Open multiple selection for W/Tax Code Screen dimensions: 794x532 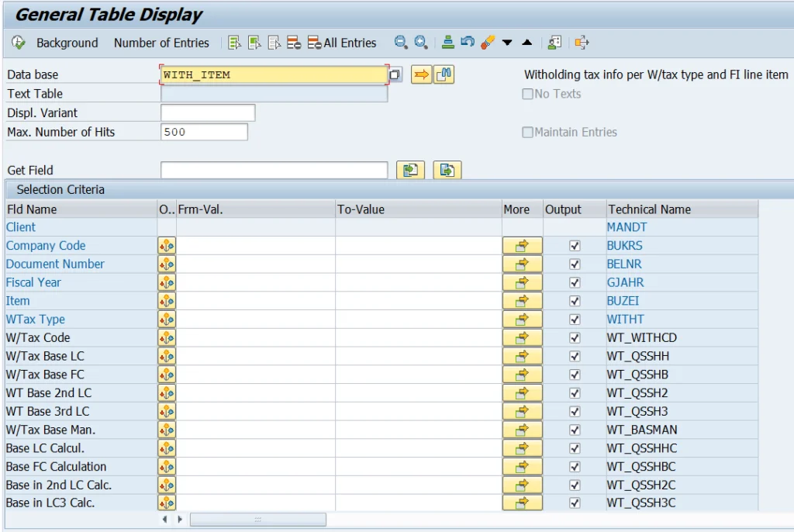[522, 338]
